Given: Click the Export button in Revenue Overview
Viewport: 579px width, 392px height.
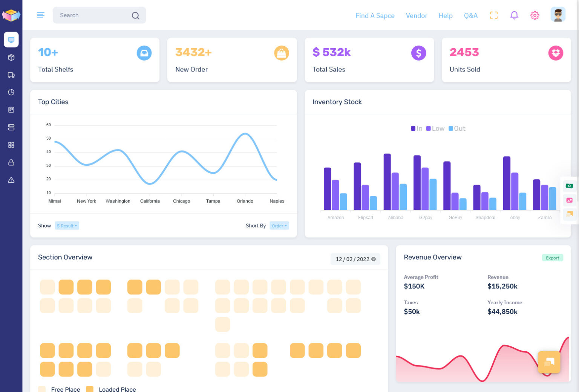Looking at the screenshot, I should (553, 258).
